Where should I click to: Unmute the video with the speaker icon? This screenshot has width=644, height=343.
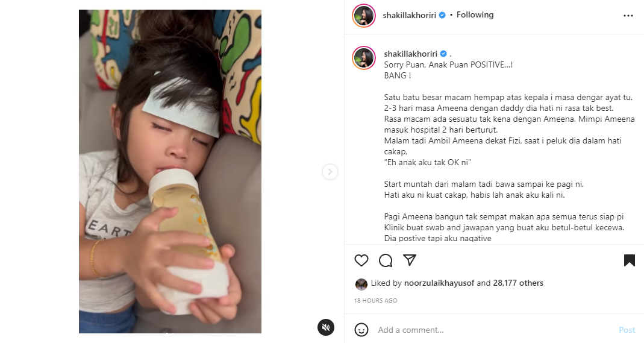tap(326, 327)
